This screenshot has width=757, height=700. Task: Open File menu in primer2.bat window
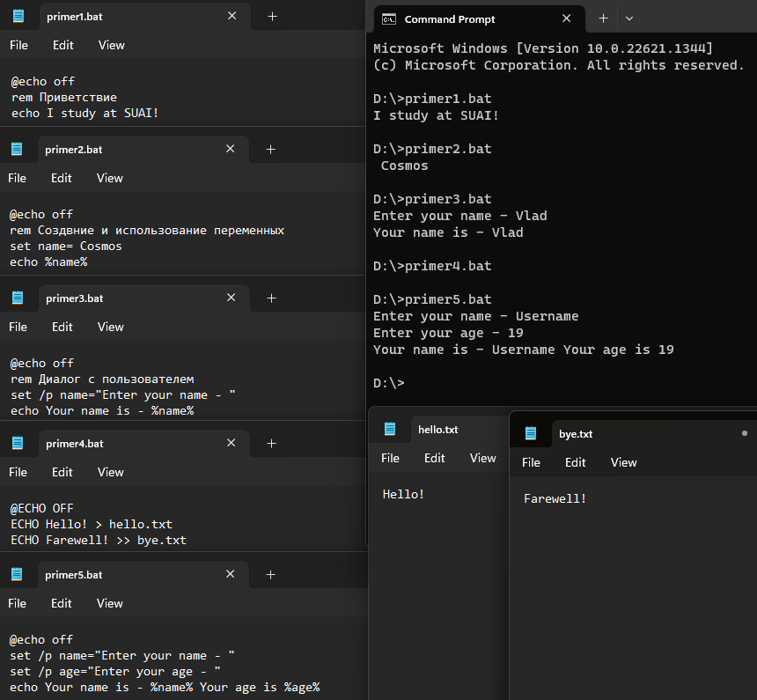pyautogui.click(x=17, y=178)
